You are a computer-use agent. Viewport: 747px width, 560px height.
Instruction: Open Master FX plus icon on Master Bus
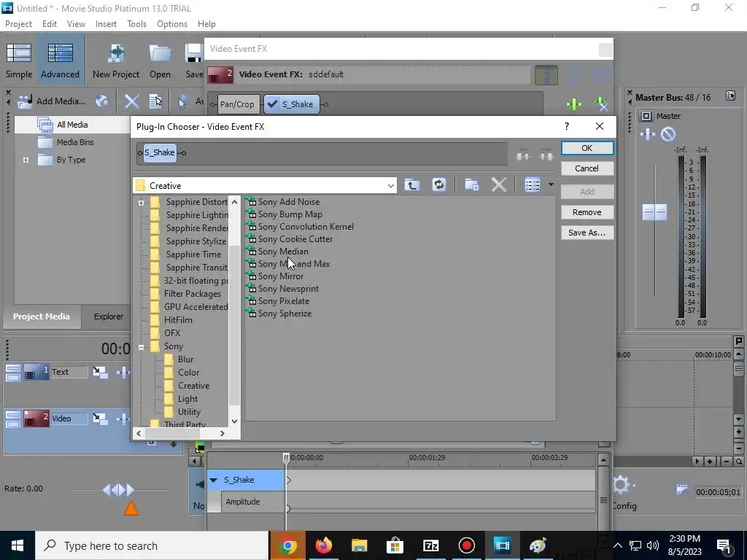point(648,134)
